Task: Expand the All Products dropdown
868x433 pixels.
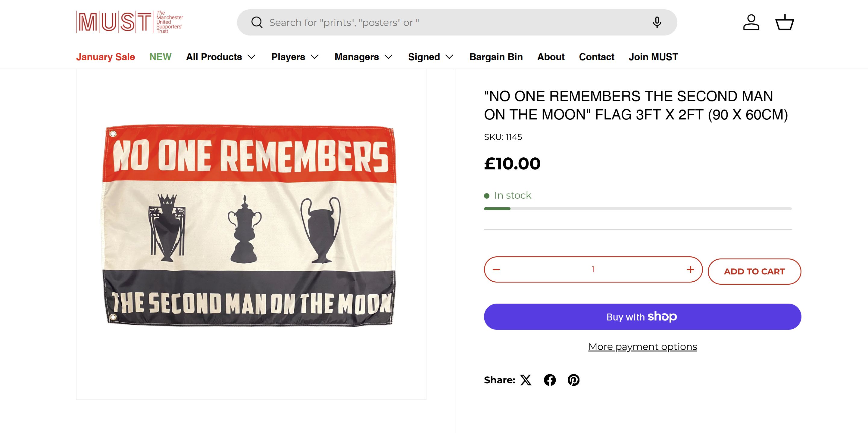Action: [x=221, y=57]
